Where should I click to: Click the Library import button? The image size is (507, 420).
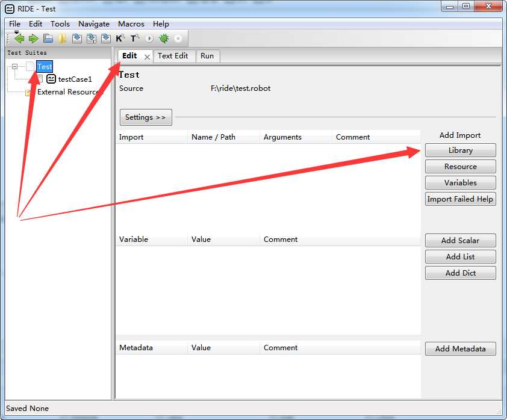click(461, 150)
